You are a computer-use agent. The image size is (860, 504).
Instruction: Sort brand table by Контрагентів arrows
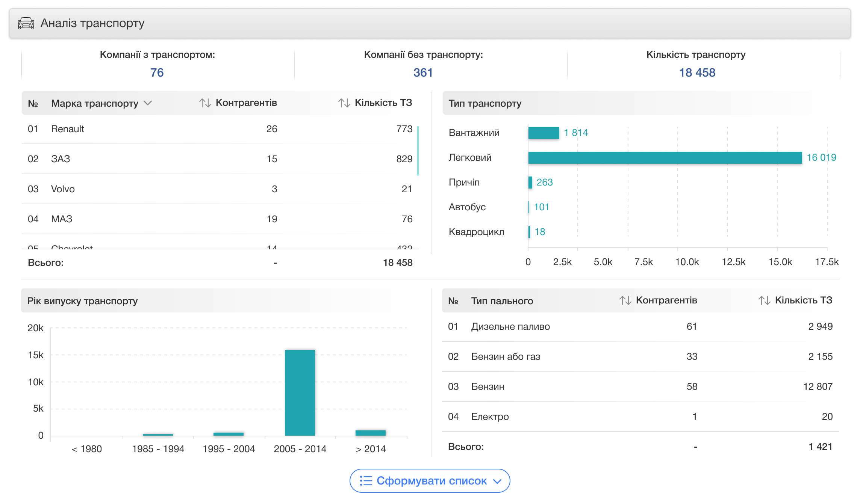tap(205, 103)
